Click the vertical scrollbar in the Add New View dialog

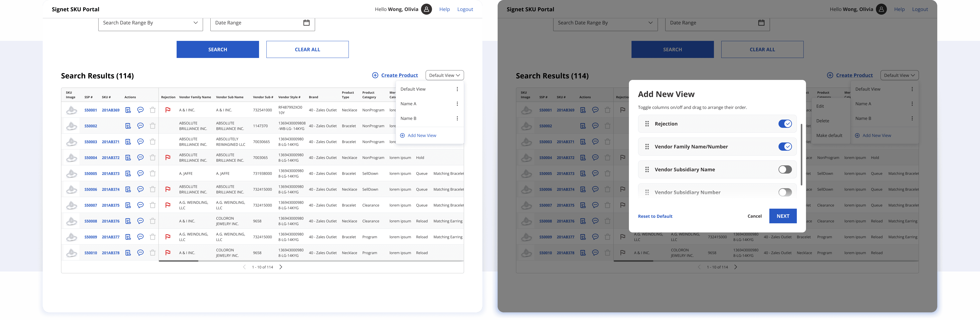pyautogui.click(x=801, y=154)
